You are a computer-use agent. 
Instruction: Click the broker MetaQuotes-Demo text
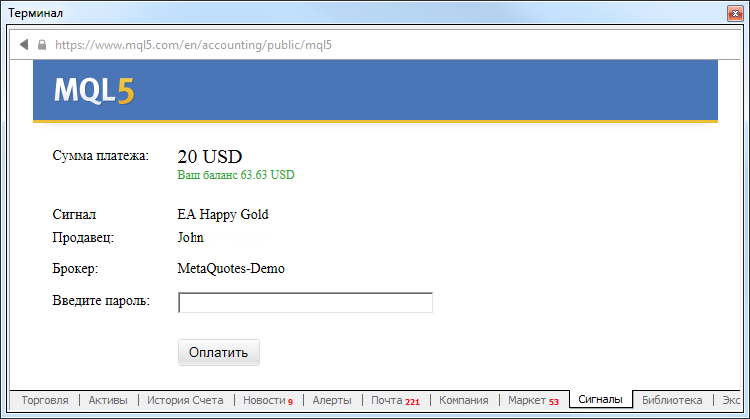[x=231, y=268]
